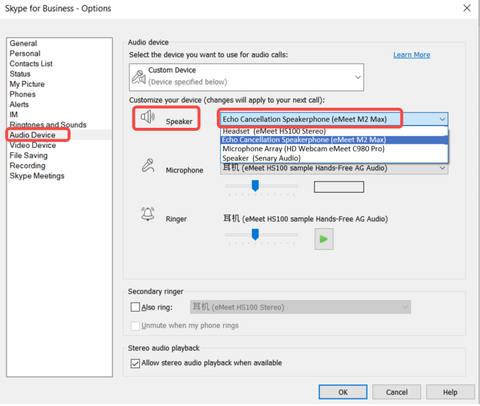Screen dimensions: 480x406
Task: Toggle Unmute when my phone rings
Action: (135, 326)
